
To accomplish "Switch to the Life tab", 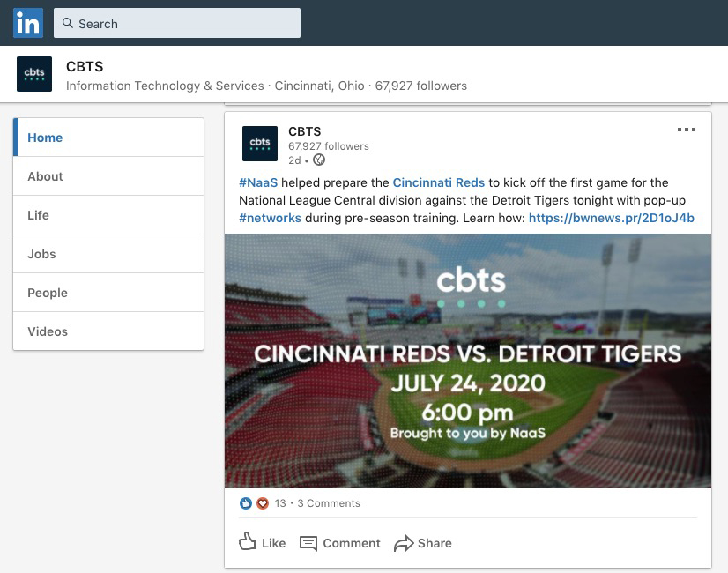I will pyautogui.click(x=108, y=215).
